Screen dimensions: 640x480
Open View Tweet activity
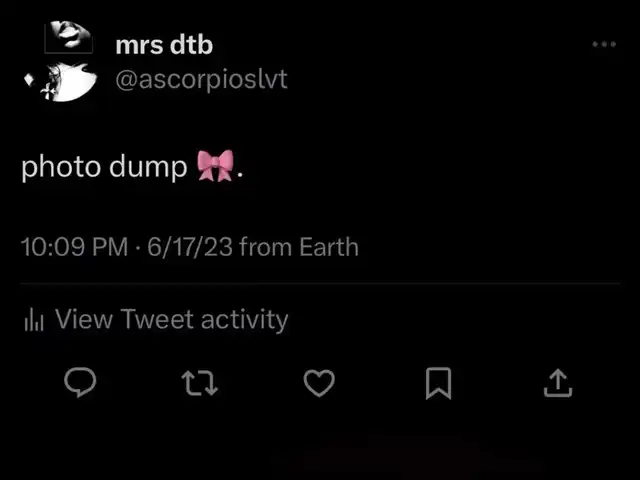click(x=171, y=319)
